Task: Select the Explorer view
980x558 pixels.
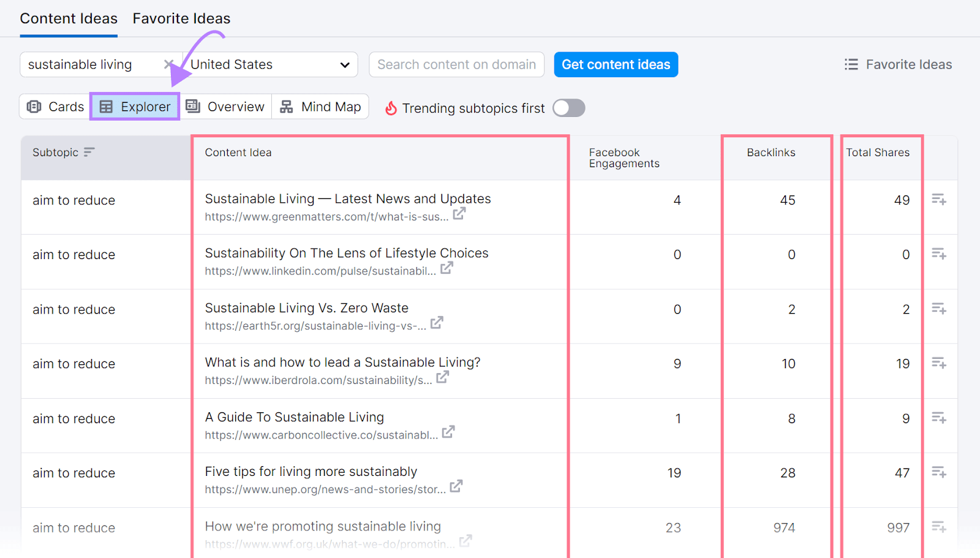Action: [x=135, y=107]
